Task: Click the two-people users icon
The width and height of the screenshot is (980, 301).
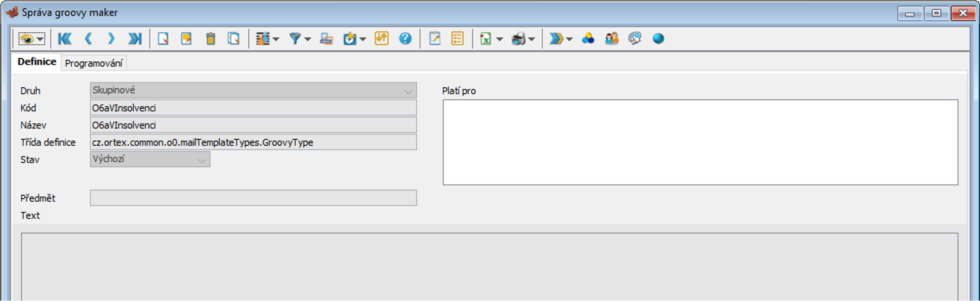Action: point(611,39)
